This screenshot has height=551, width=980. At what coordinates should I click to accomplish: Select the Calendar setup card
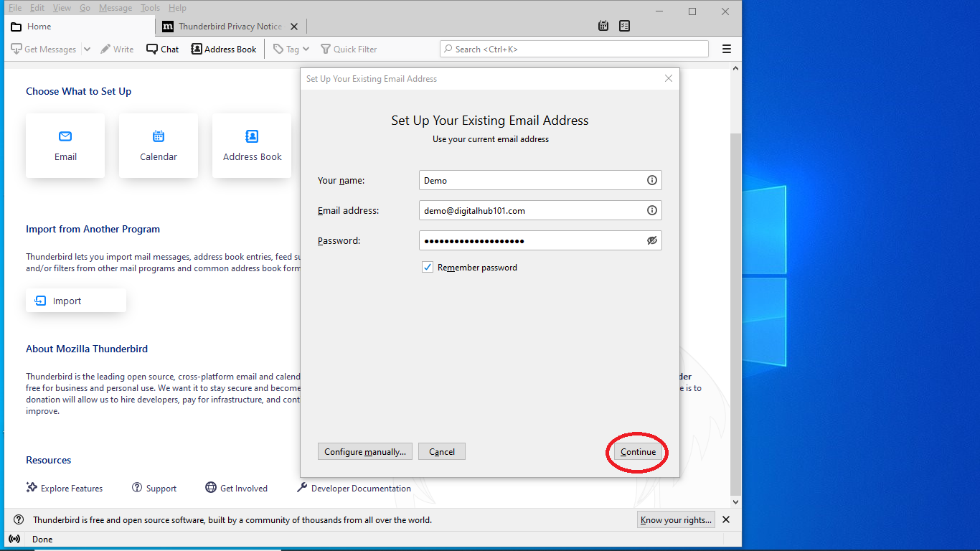[159, 146]
